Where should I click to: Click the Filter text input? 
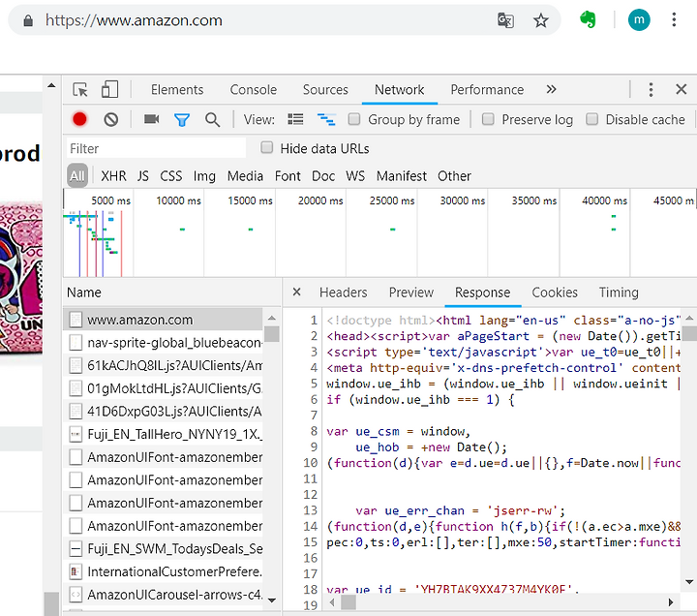click(x=156, y=148)
